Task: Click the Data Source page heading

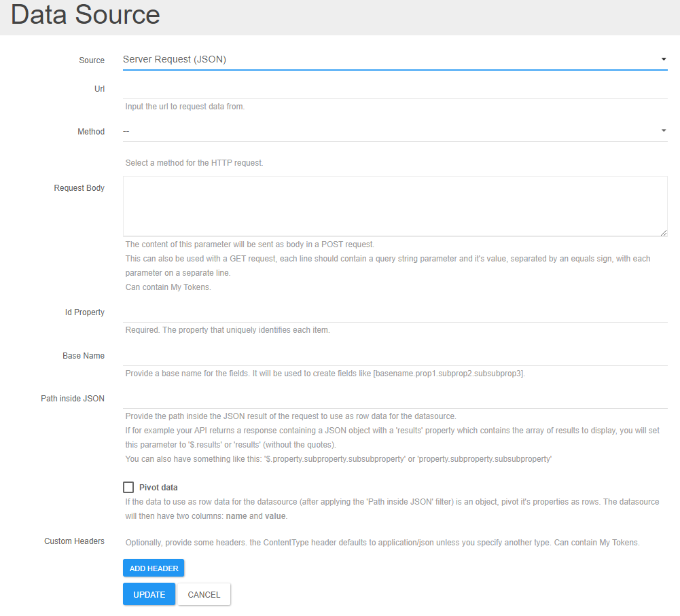Action: point(86,15)
